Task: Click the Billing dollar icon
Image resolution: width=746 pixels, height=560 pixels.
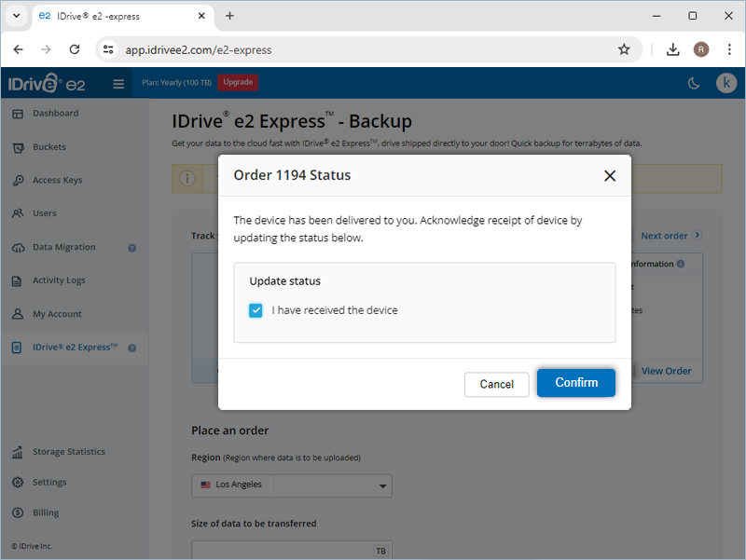Action: (18, 512)
